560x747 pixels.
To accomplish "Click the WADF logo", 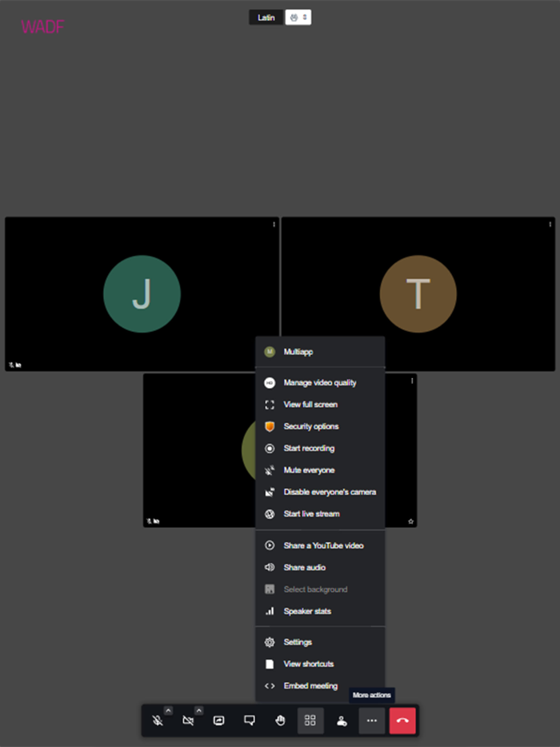I will pyautogui.click(x=42, y=26).
